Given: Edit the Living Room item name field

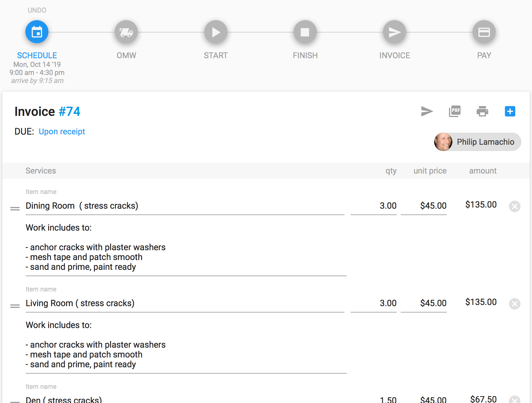Looking at the screenshot, I should [x=185, y=303].
